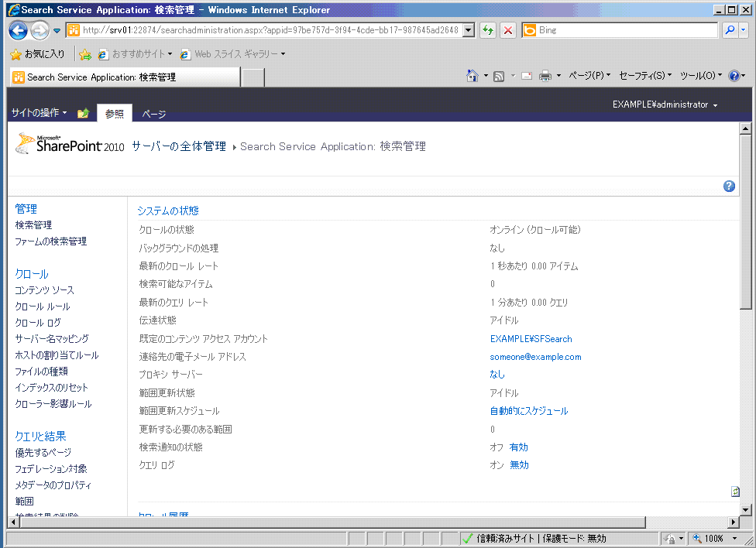The height and width of the screenshot is (548, 756).
Task: Click the Add to Favorites bar star icon
Action: point(85,54)
